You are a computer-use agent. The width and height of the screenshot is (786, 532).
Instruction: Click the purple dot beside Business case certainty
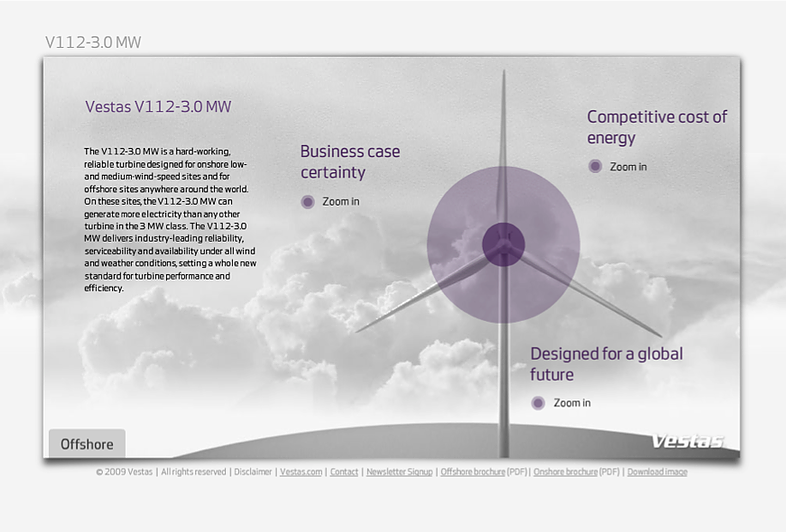point(308,202)
